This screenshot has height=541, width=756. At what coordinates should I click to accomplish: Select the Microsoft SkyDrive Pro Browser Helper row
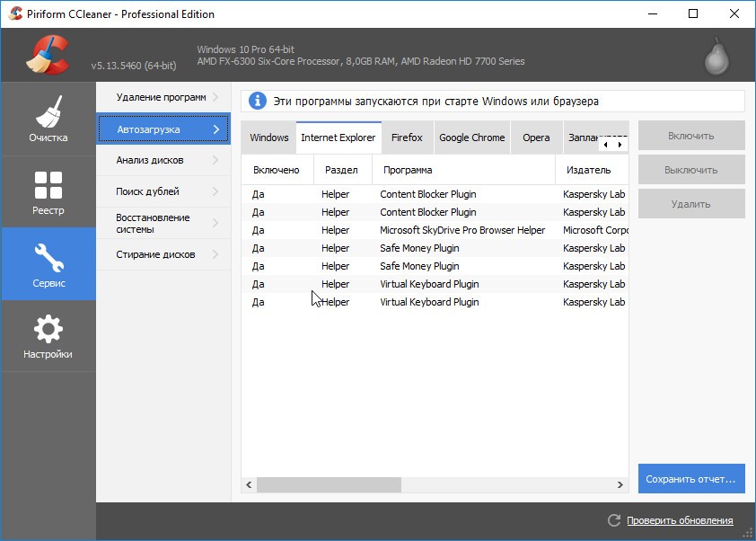click(462, 230)
